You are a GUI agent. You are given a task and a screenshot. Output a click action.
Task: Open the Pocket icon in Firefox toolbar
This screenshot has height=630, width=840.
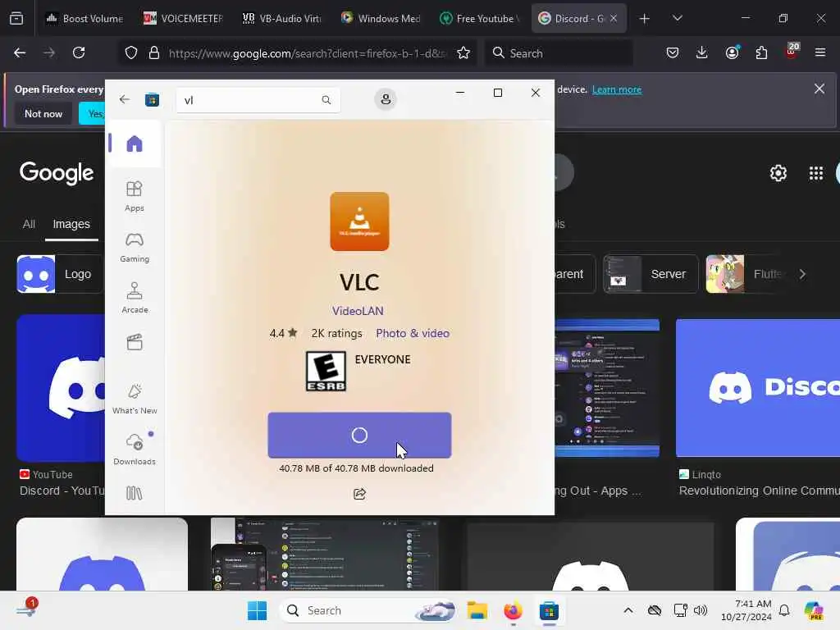point(673,52)
